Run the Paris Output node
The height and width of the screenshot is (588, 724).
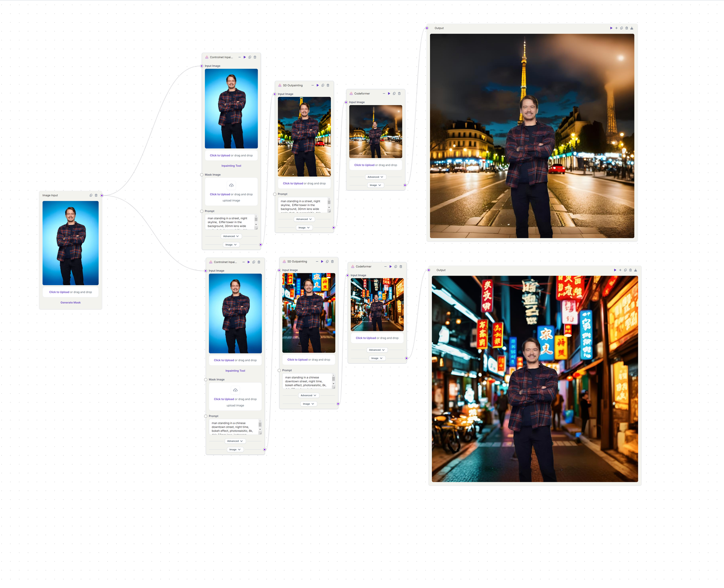point(611,28)
